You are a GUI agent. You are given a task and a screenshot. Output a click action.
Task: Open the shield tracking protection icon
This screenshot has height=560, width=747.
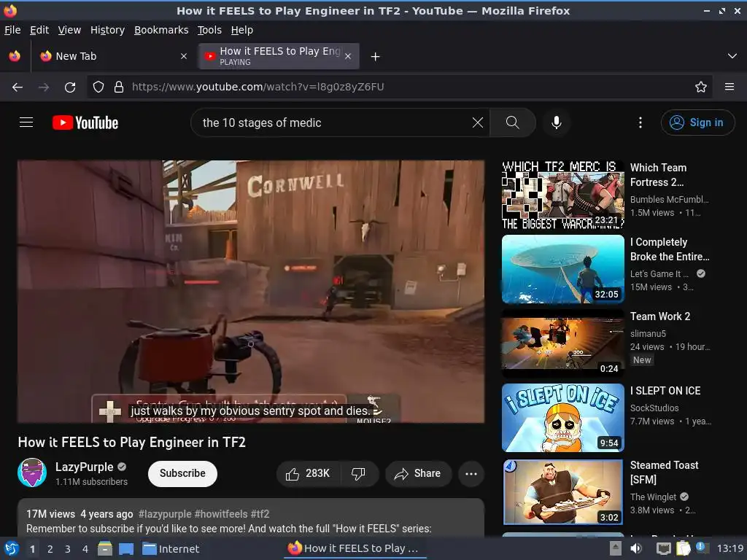[98, 87]
